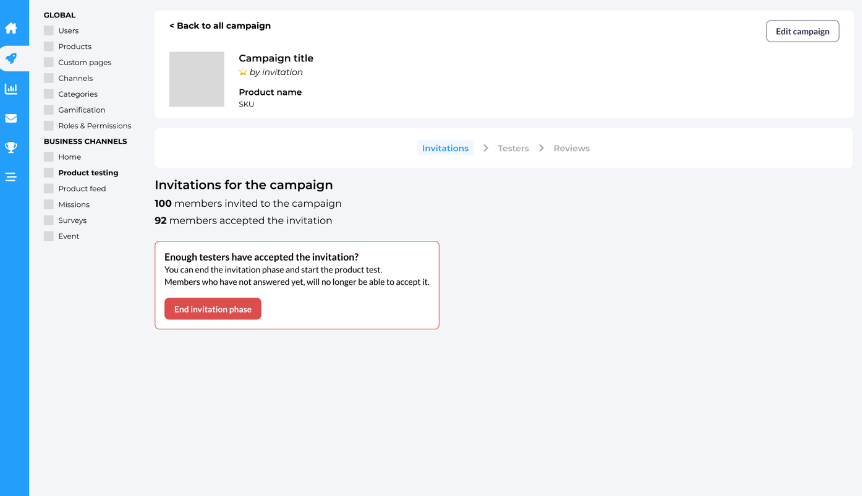Switch to the Testers step tab
Viewport: 862px width, 496px height.
513,148
